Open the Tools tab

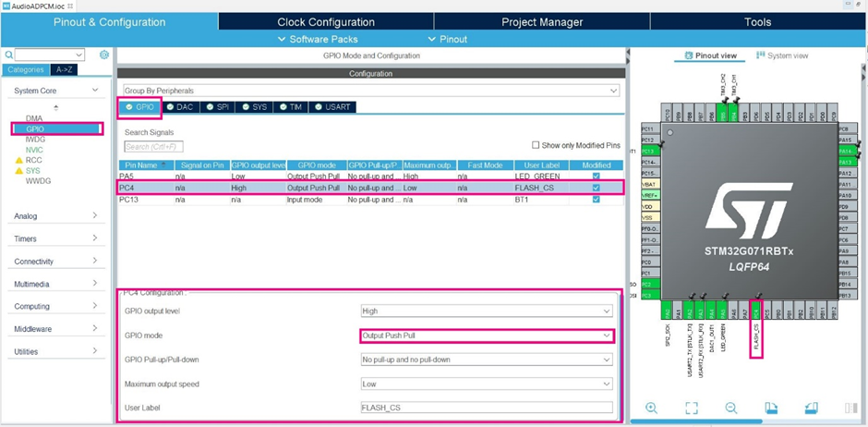click(x=758, y=22)
